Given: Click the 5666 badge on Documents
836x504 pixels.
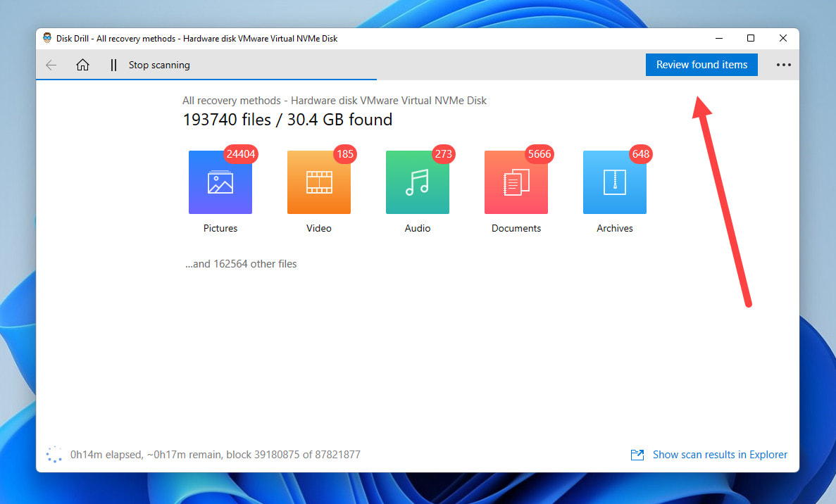Looking at the screenshot, I should point(539,154).
